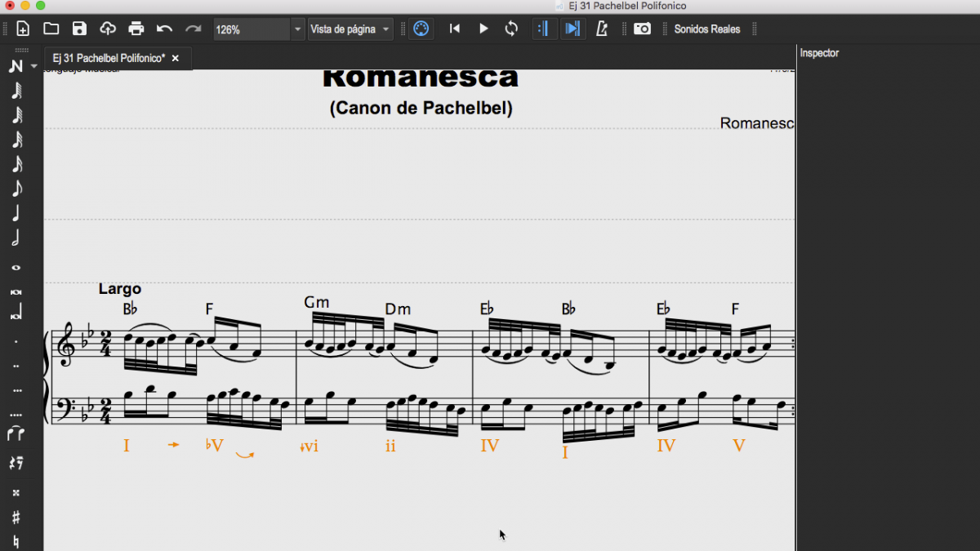The width and height of the screenshot is (980, 551).
Task: Click the Inspector panel title
Action: pyautogui.click(x=819, y=53)
